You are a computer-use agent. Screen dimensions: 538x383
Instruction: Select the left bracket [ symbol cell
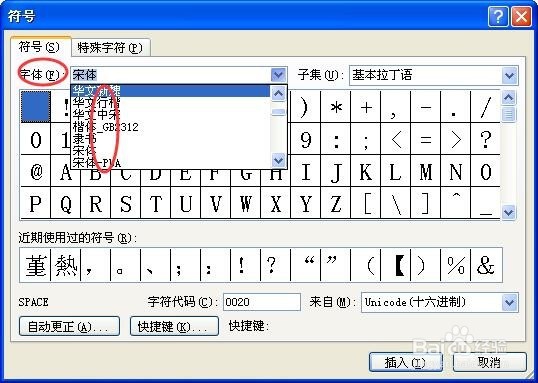pyautogui.click(x=366, y=203)
